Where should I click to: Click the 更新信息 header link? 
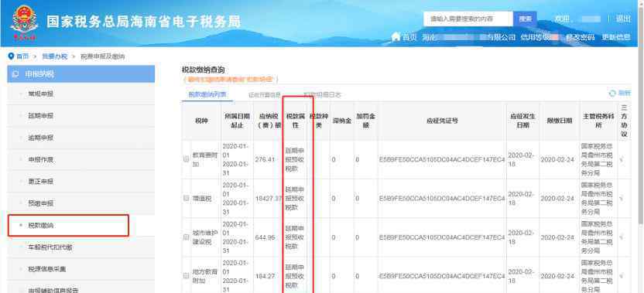click(616, 37)
